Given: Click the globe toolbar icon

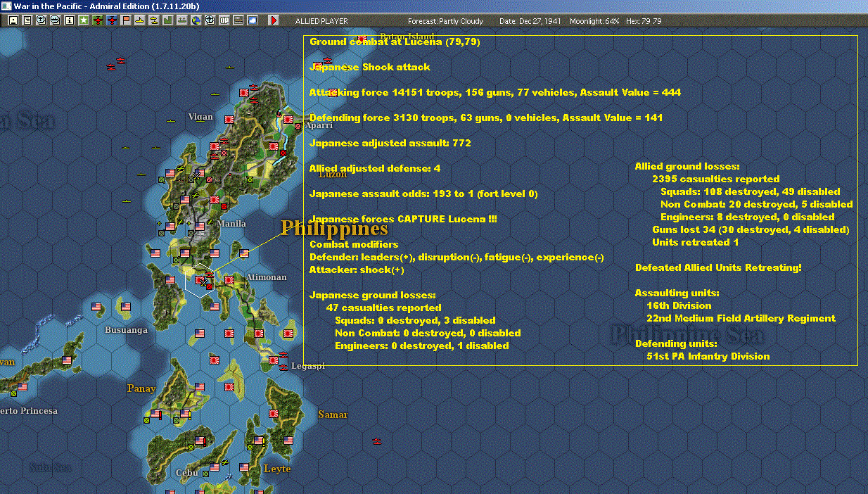Looking at the screenshot, I should pos(196,20).
